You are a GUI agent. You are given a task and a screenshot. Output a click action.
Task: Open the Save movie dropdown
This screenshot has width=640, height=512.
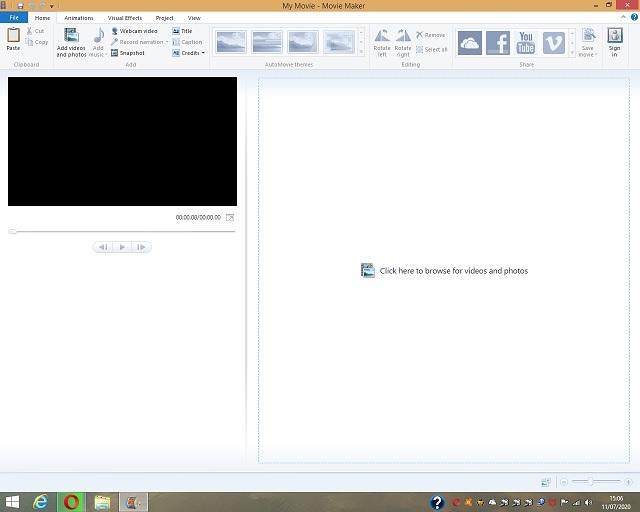point(588,54)
